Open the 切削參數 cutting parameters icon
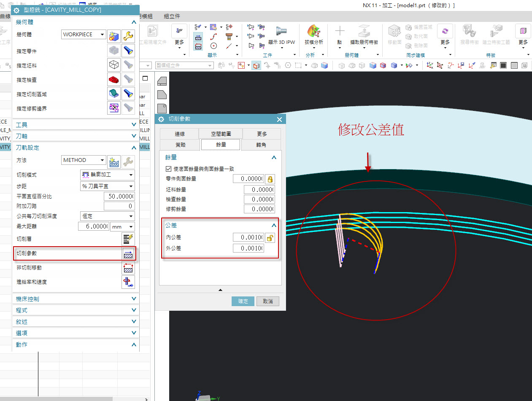Image resolution: width=532 pixels, height=401 pixels. [x=128, y=253]
